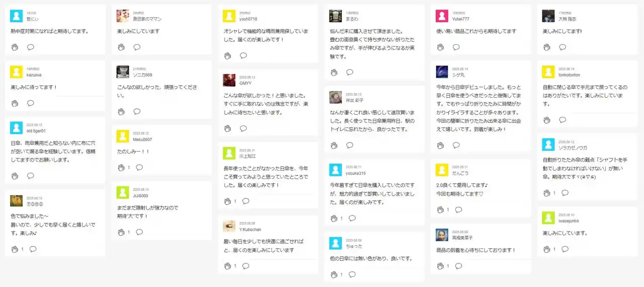Clap for yosh0718's comment
Viewport: 644px width, 287px height.
click(227, 55)
